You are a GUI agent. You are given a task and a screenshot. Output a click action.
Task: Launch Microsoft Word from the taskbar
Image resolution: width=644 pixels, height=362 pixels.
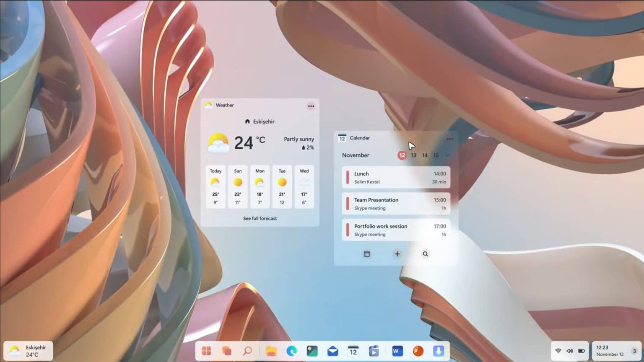point(397,351)
